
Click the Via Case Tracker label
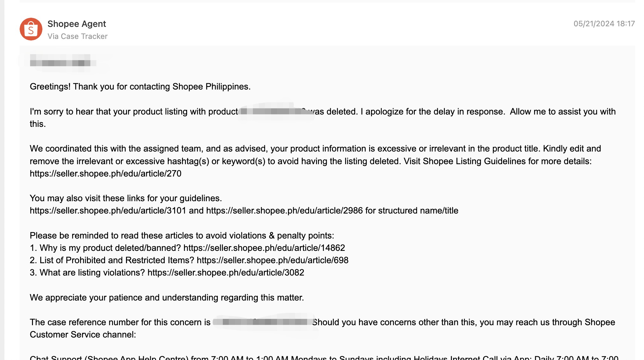(78, 36)
